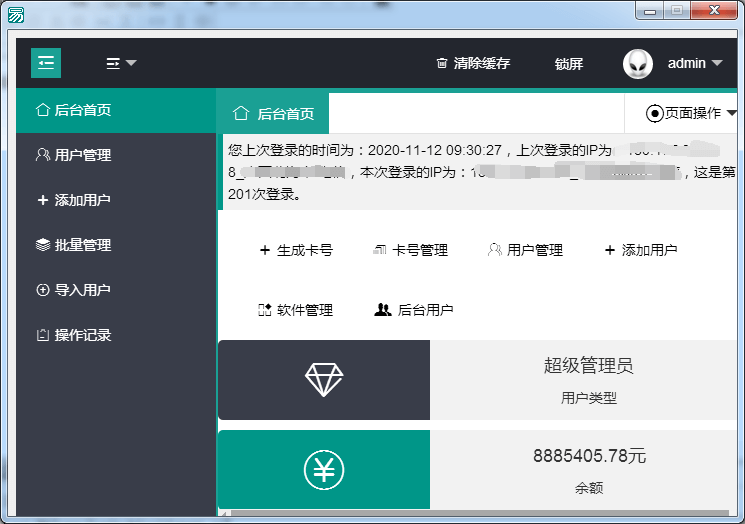Screen dimensions: 745x524
Task: Click the 用户管理 sidebar icon
Action: click(x=42, y=155)
